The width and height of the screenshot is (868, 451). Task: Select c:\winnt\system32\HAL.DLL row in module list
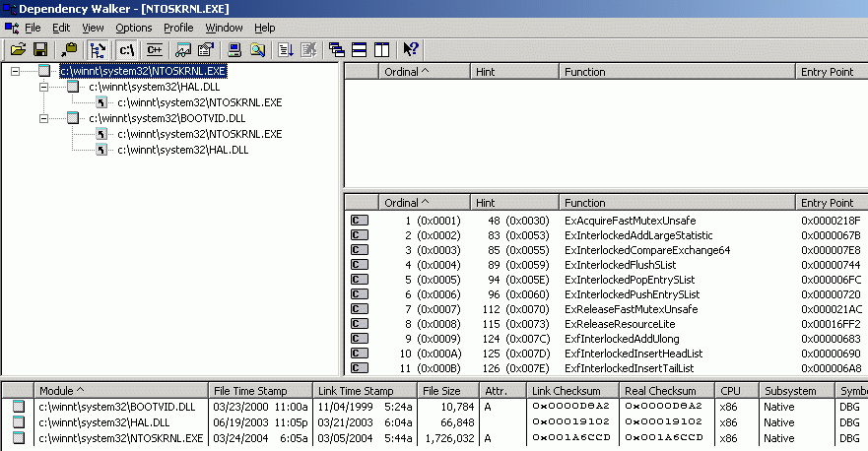point(434,422)
